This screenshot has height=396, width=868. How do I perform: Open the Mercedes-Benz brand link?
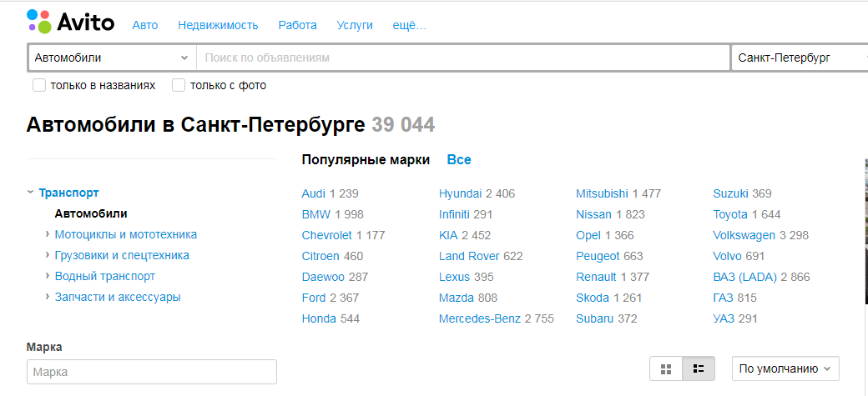click(x=479, y=318)
